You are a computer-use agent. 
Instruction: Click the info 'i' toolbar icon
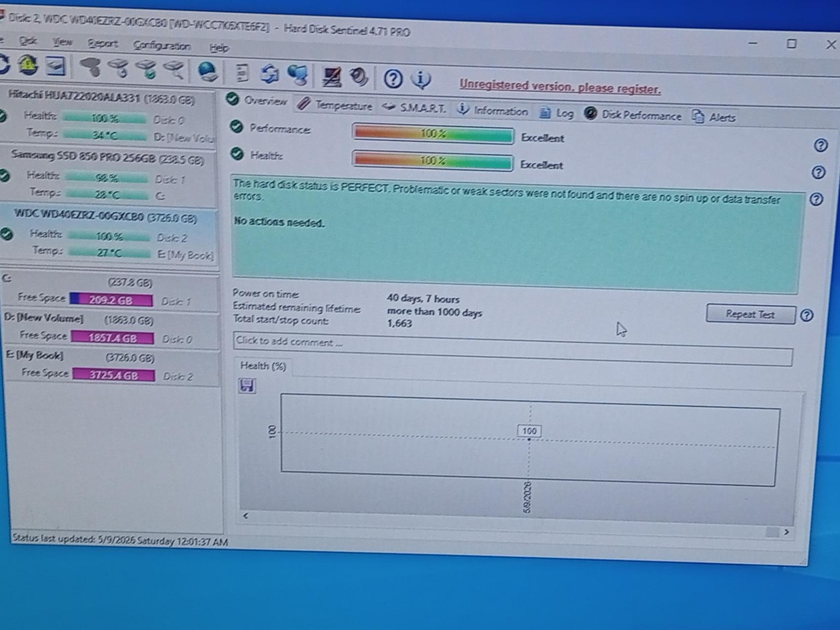421,79
